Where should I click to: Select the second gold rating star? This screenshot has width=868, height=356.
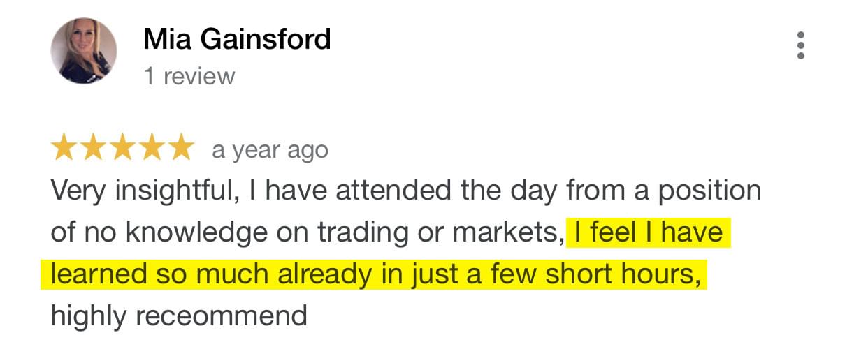click(x=94, y=148)
